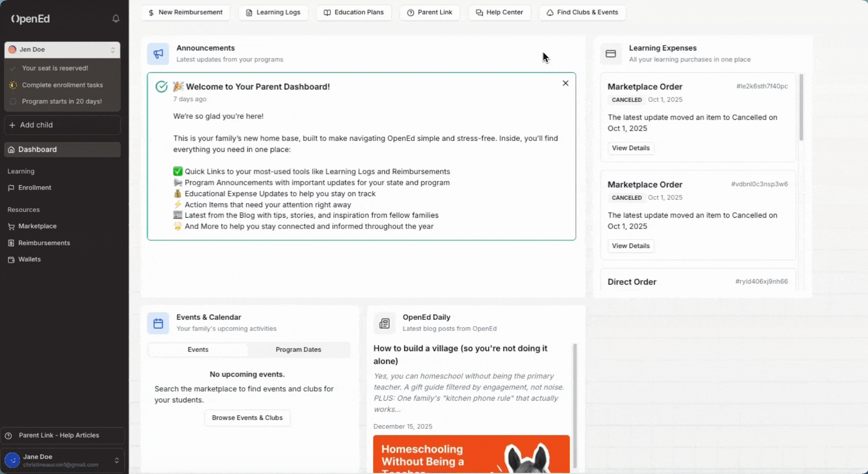This screenshot has height=474, width=868.
Task: Click Program starts in 20 days item
Action: [x=62, y=101]
